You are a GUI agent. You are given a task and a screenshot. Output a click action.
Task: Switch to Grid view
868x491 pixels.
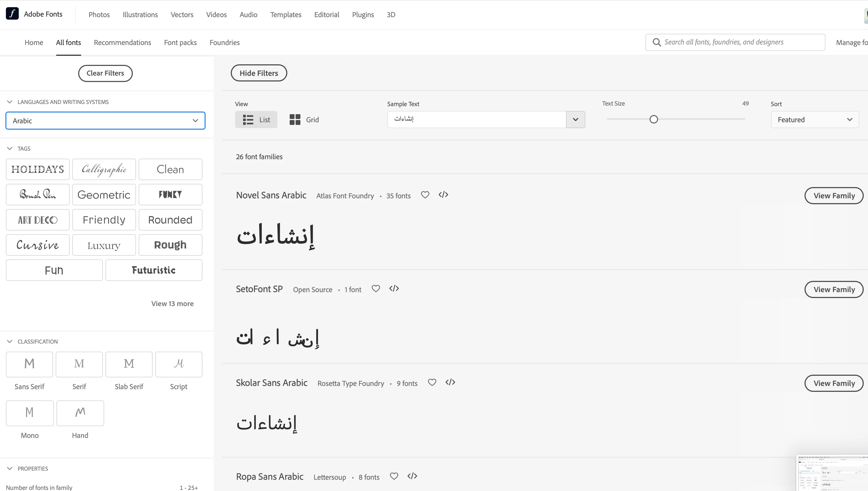304,120
